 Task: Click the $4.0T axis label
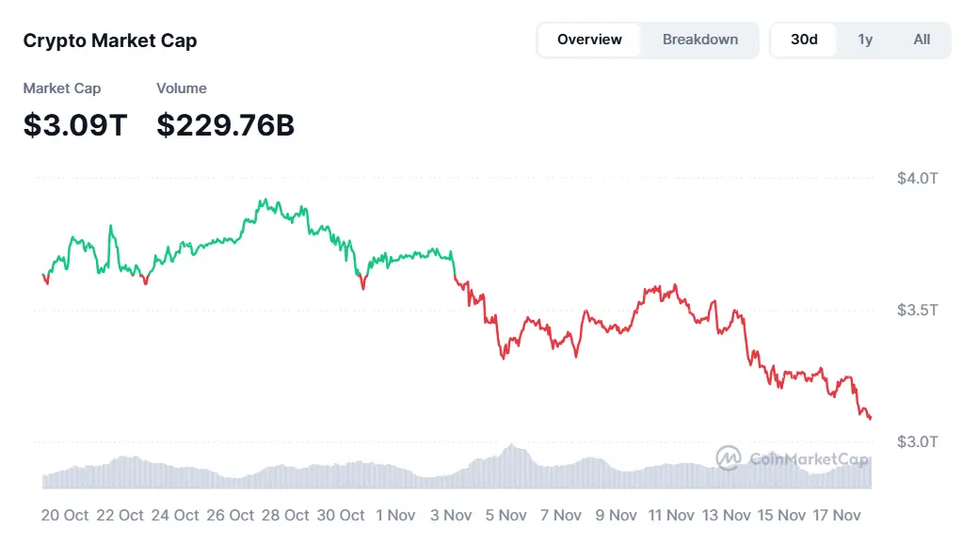(918, 177)
